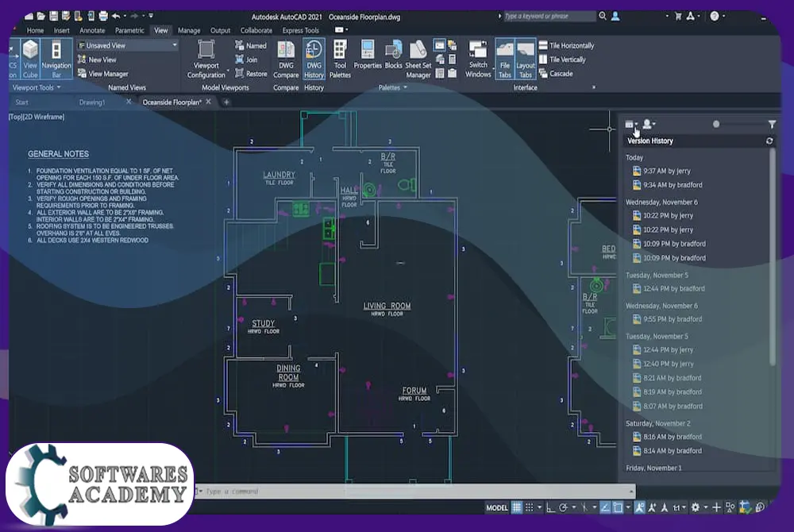Add a new drawing tab with plus

coord(226,102)
